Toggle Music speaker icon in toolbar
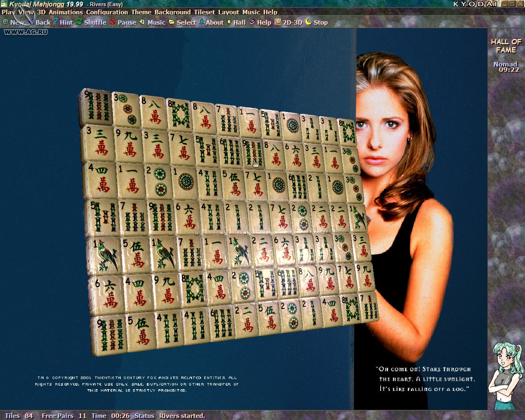Screen dimensions: 525x420 click(142, 22)
